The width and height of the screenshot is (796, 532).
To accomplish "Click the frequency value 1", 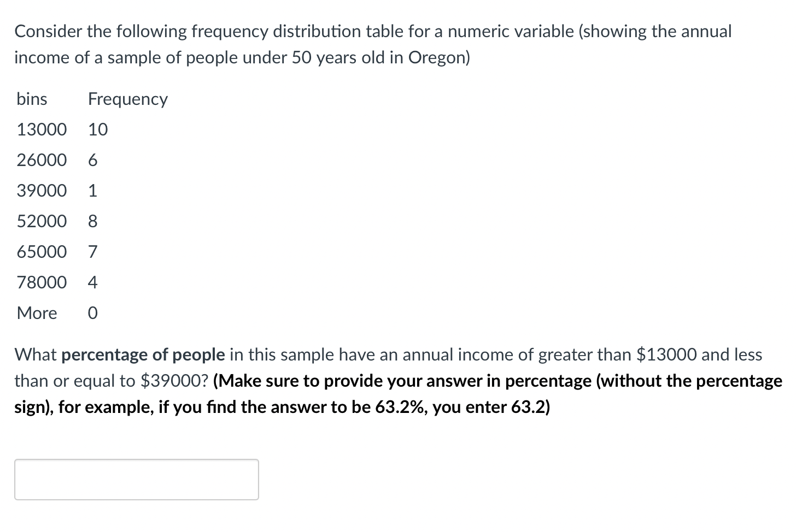I will pyautogui.click(x=92, y=191).
